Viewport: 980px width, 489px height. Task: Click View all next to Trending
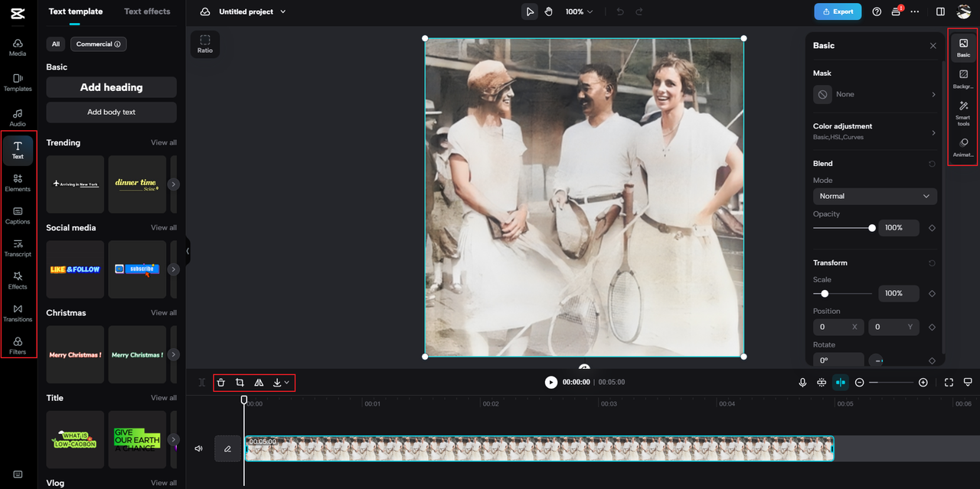coord(164,142)
